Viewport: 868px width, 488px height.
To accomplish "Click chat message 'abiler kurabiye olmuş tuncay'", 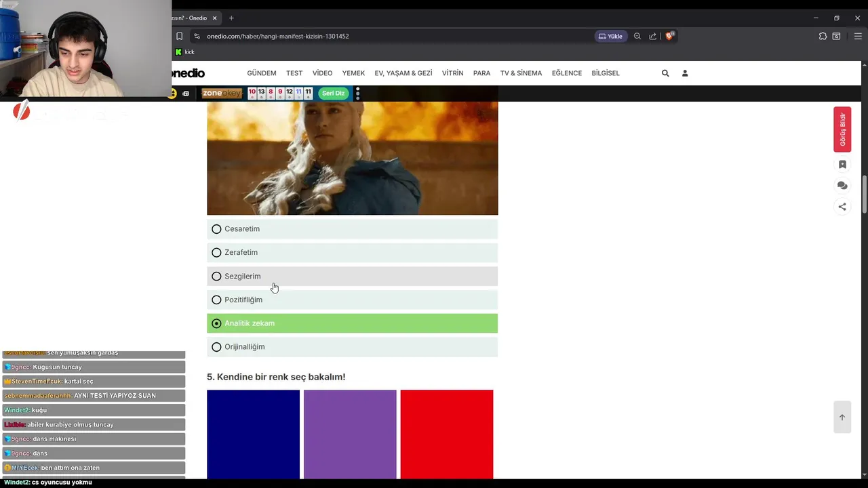I will click(71, 424).
